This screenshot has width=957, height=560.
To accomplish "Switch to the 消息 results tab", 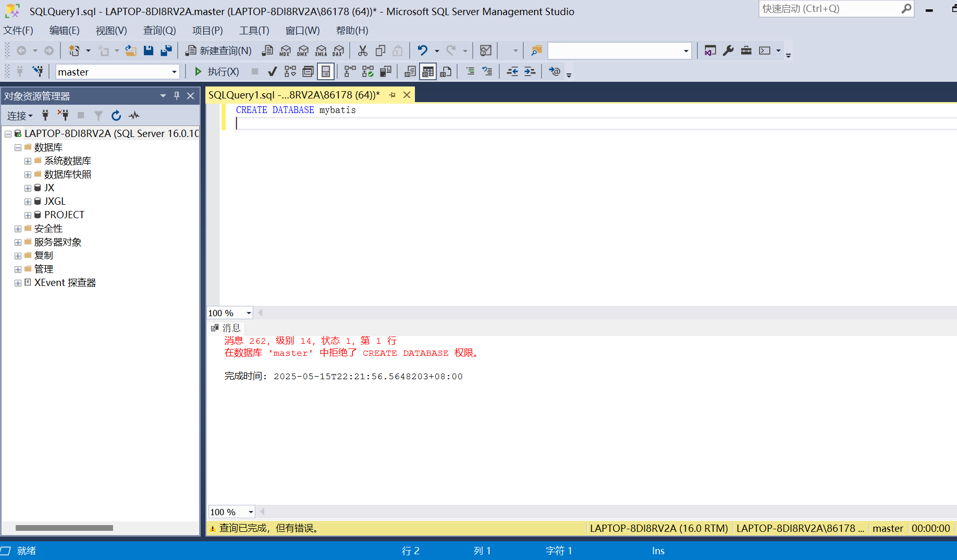I will tap(226, 328).
